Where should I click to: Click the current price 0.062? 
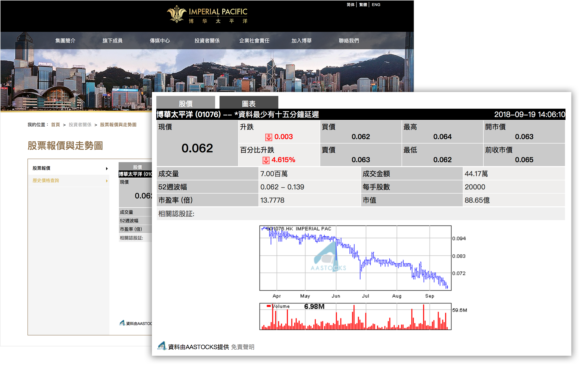(197, 148)
